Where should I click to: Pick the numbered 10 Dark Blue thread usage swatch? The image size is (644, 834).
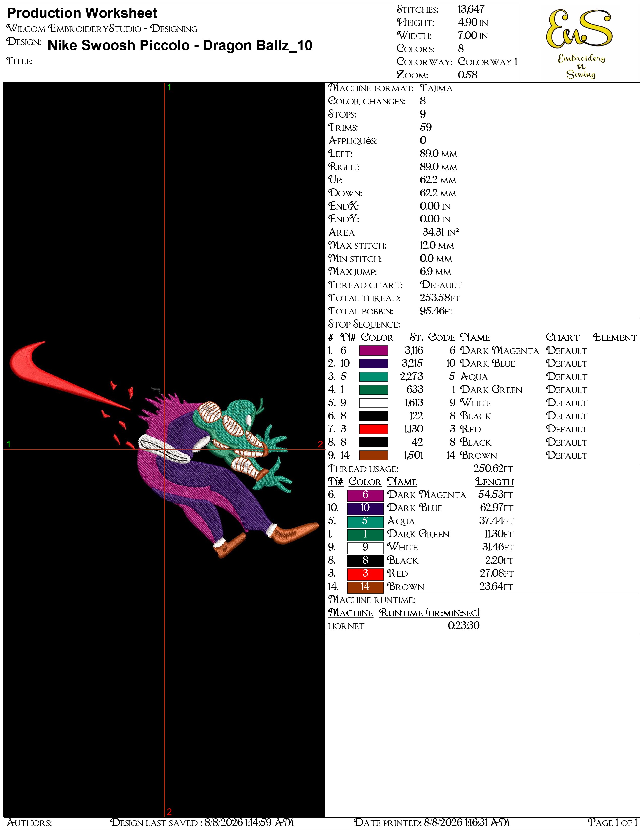(x=365, y=508)
